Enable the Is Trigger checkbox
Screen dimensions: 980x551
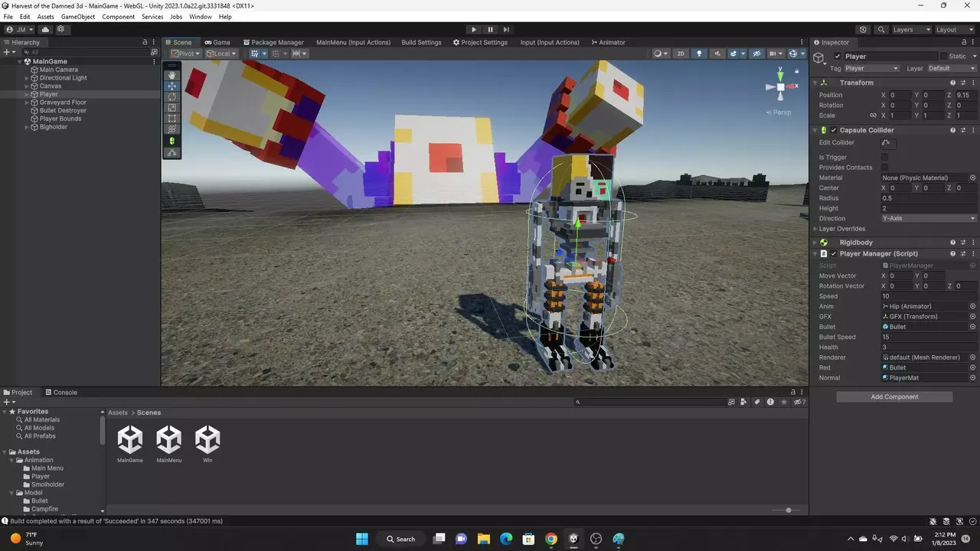pyautogui.click(x=884, y=158)
